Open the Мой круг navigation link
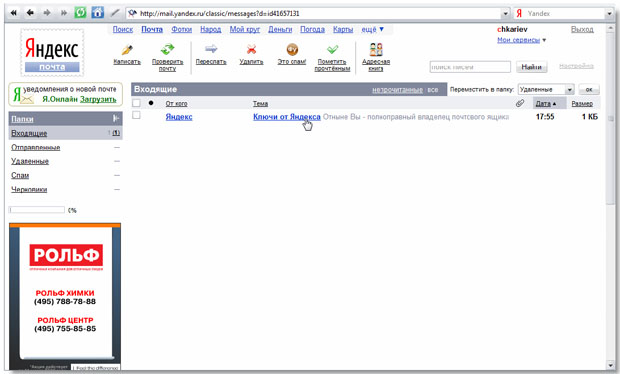The height and width of the screenshot is (374, 620). (x=245, y=29)
